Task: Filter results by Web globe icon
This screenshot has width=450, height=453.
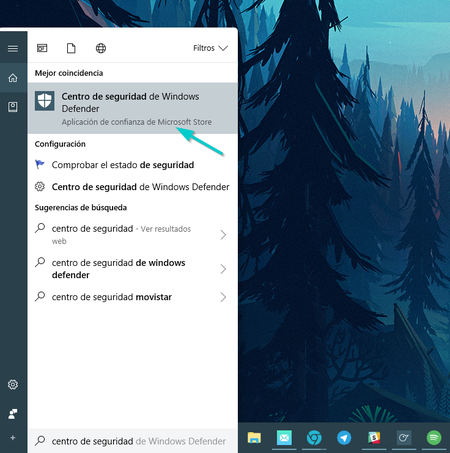Action: pyautogui.click(x=101, y=48)
